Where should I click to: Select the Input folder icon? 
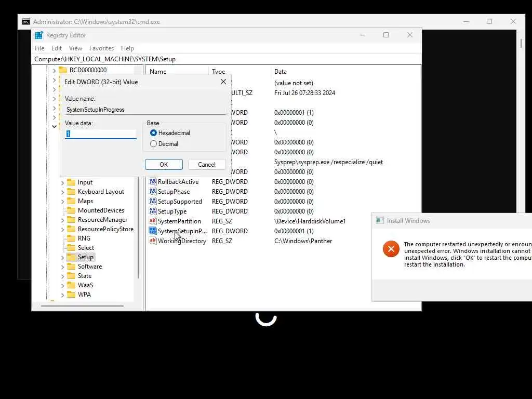pyautogui.click(x=71, y=182)
